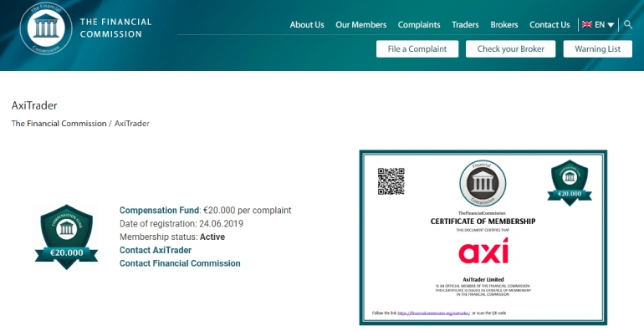Click the certificate URL link
Screen dimensions: 644x331
(x=434, y=313)
